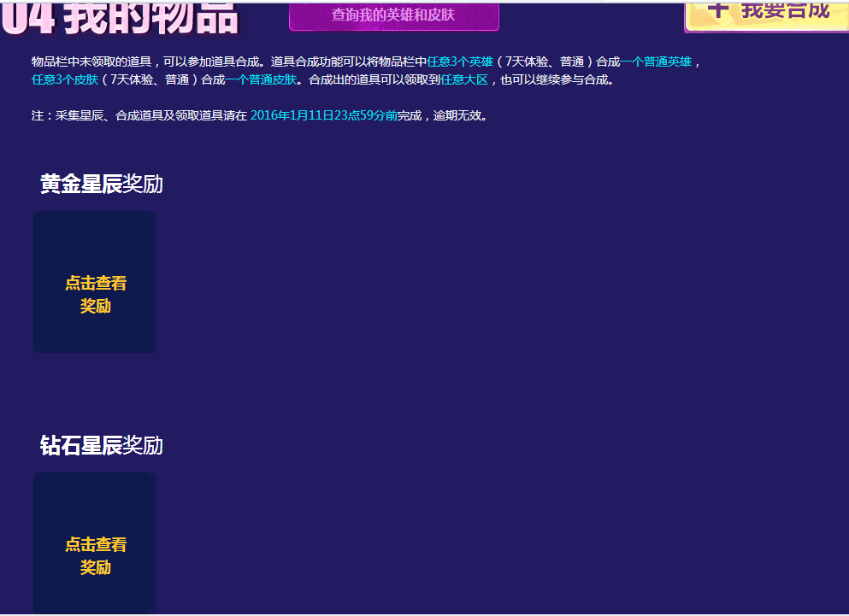This screenshot has height=616, width=849.
Task: Click the 一个普通英雄 highlighted text
Action: [x=657, y=62]
